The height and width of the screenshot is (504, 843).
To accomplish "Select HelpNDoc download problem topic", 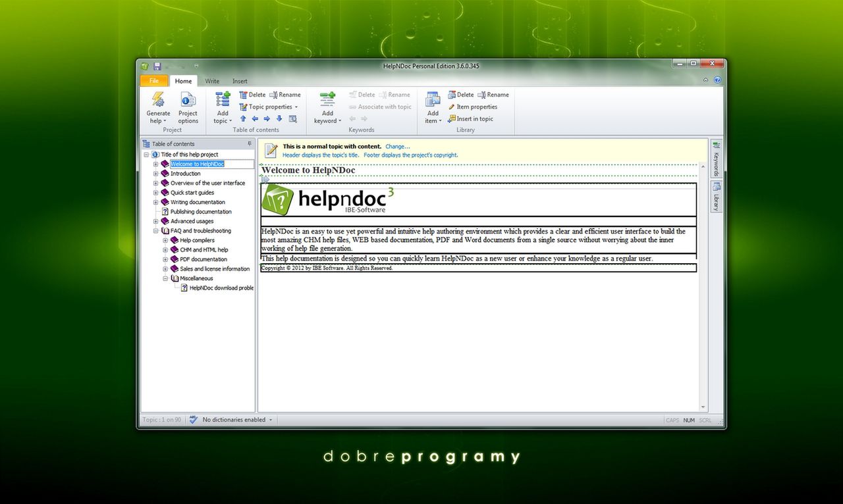I will [221, 288].
